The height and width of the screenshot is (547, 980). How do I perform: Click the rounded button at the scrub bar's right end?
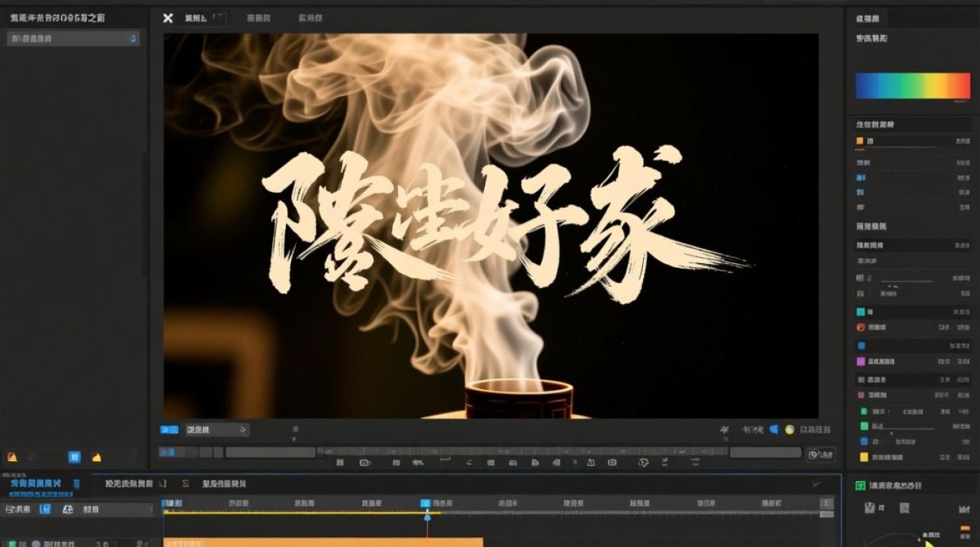click(x=820, y=454)
